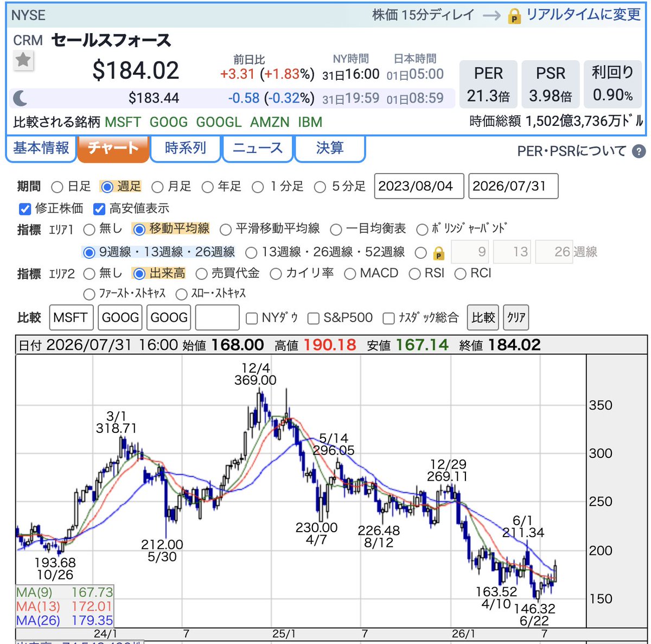Choose 出来高 indicator
Image resolution: width=651 pixels, height=644 pixels.
(x=139, y=274)
